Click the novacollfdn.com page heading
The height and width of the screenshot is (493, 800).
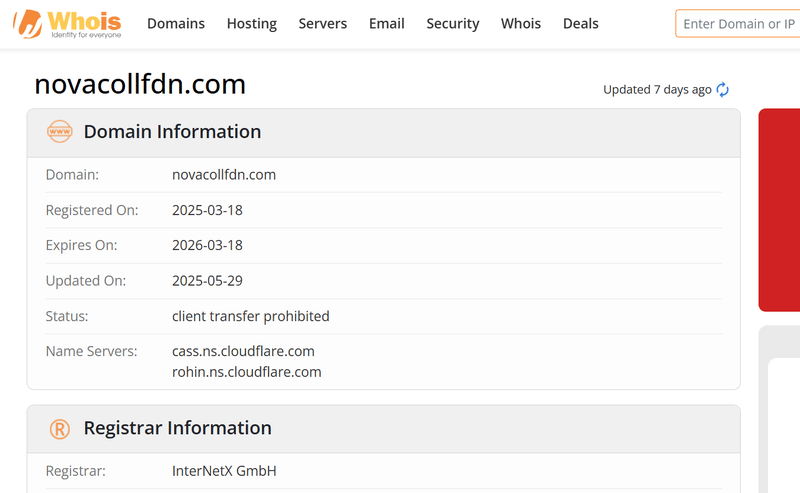click(140, 84)
